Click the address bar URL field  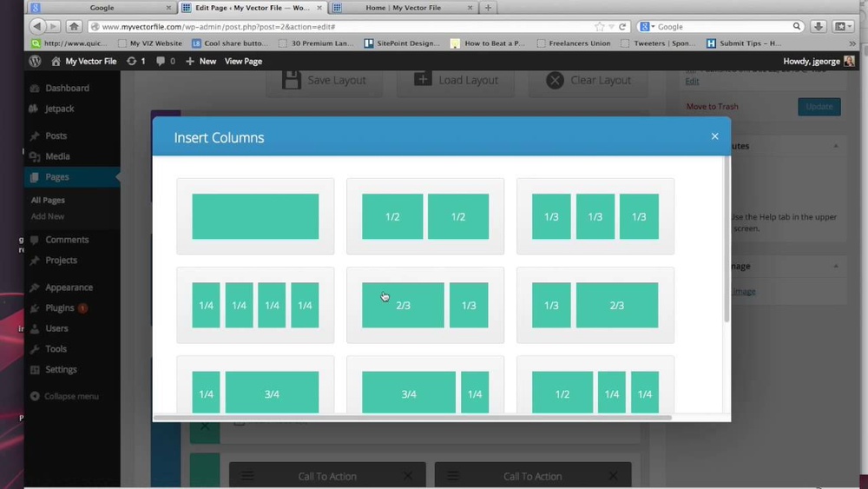click(343, 27)
